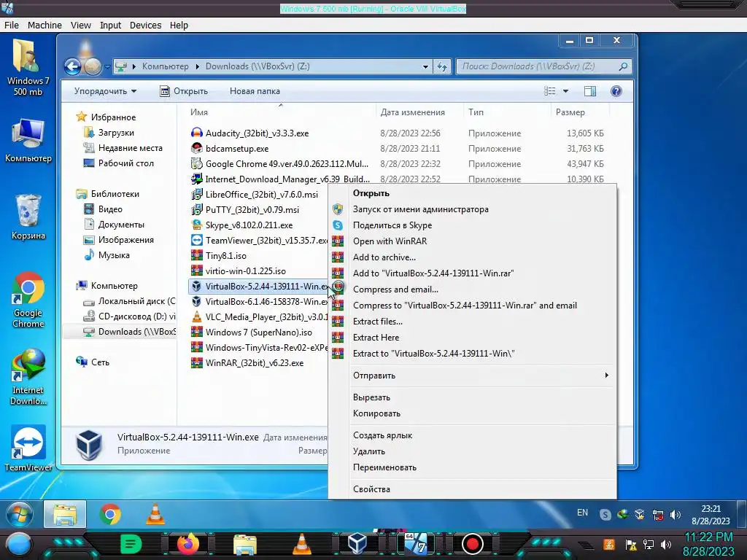The height and width of the screenshot is (560, 747).
Task: Click VLC cone in guest taskbar
Action: pos(155,514)
